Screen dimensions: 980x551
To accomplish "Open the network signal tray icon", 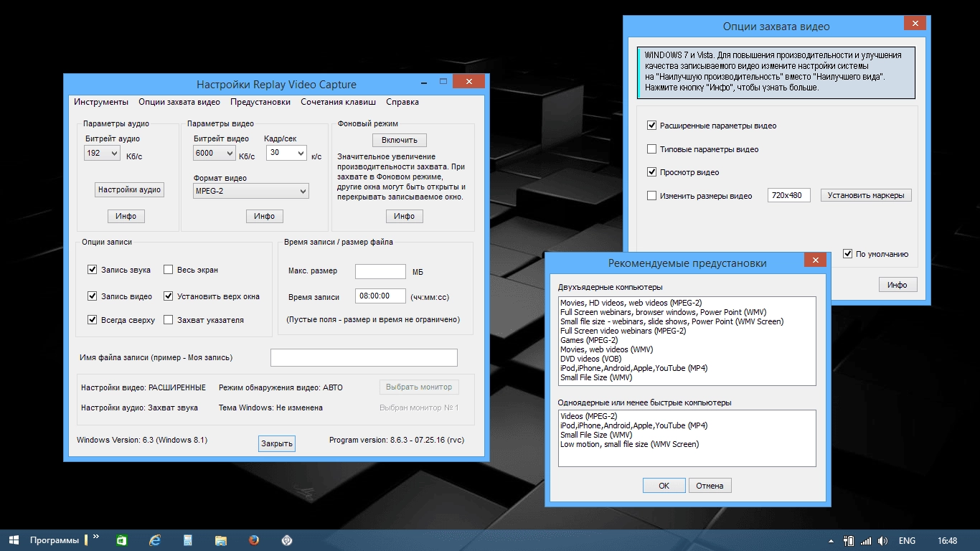I will pos(866,540).
